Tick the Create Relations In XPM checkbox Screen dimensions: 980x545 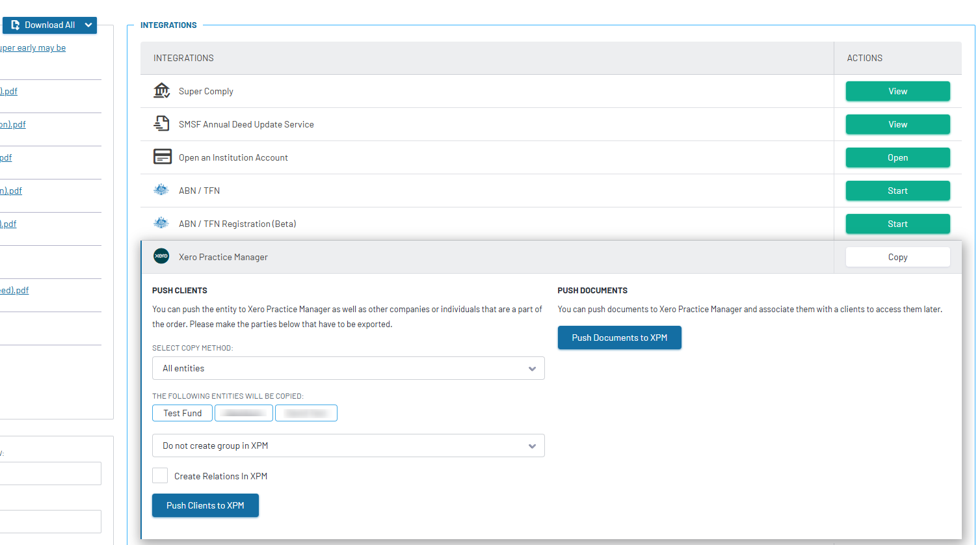click(x=160, y=475)
